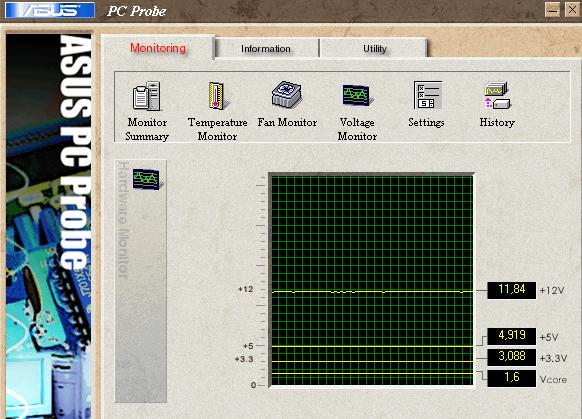Viewport: 582px width, 419px height.
Task: Click the +12 axis label left of graph
Action: [246, 289]
